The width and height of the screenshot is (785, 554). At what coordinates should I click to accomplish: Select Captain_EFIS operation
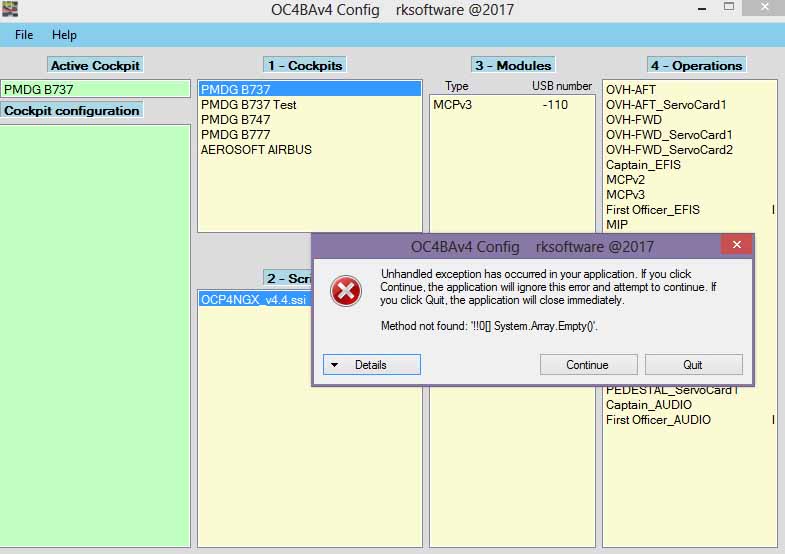pyautogui.click(x=643, y=165)
